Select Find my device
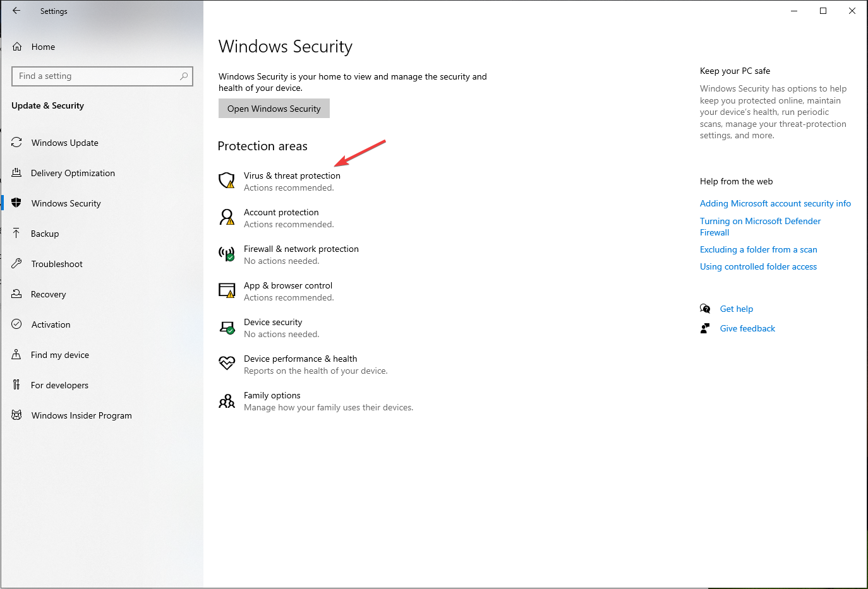This screenshot has height=589, width=868. click(60, 355)
